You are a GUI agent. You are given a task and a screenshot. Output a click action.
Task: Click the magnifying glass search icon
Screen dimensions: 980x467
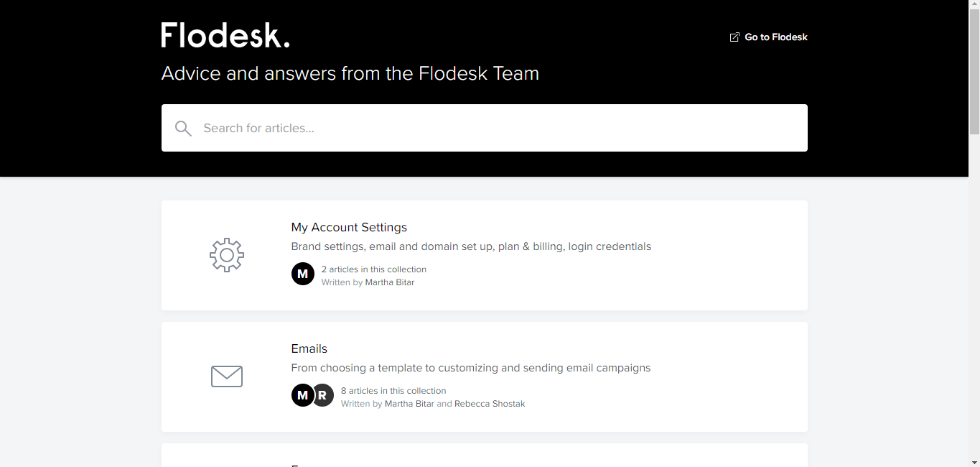point(183,128)
